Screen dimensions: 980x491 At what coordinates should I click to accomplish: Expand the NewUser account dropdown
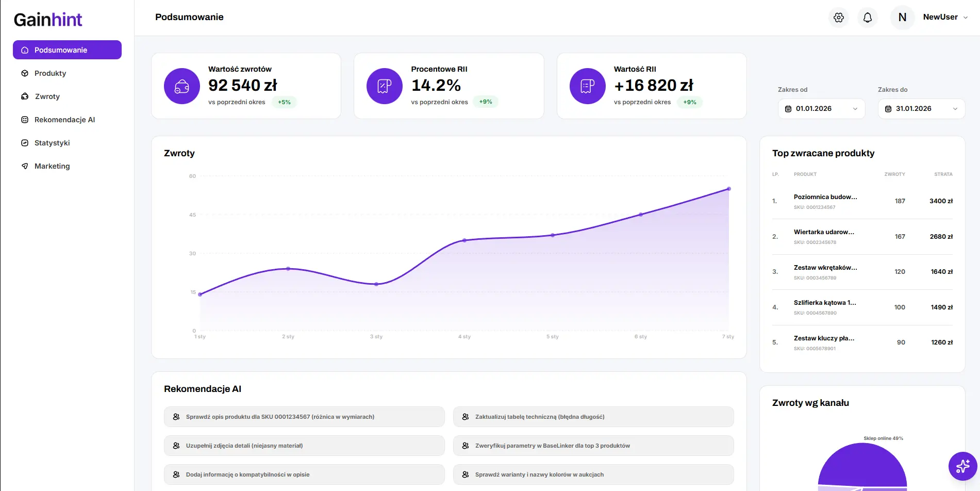point(966,18)
